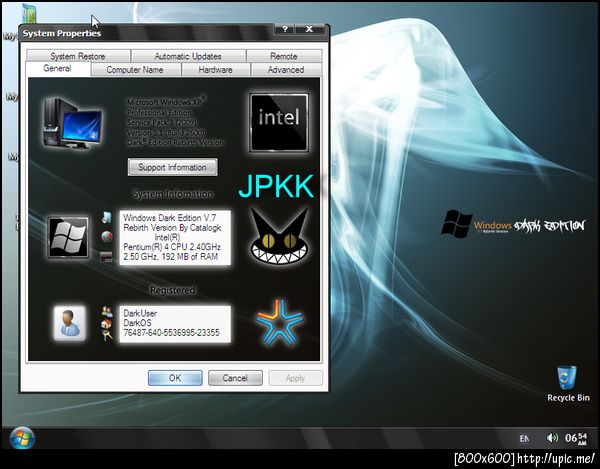Click the volume speaker tray icon
600x469 pixels.
pos(552,438)
